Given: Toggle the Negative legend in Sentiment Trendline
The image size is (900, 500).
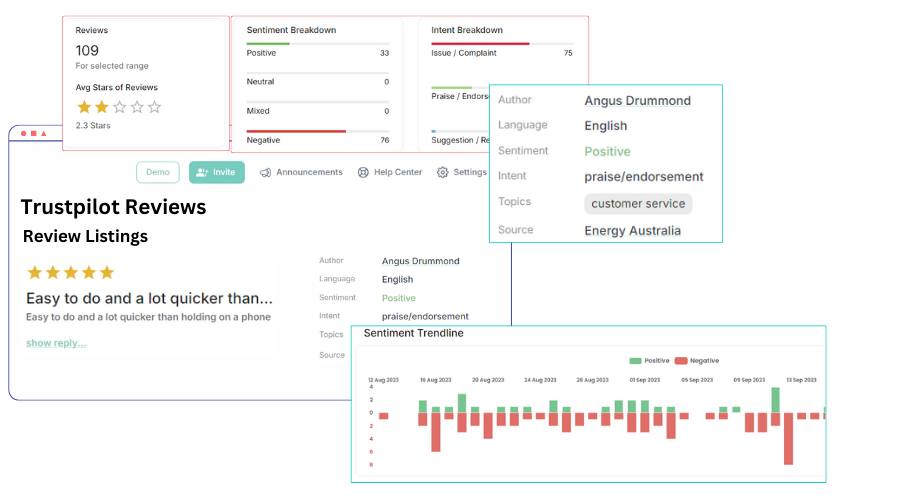Looking at the screenshot, I should [x=697, y=361].
